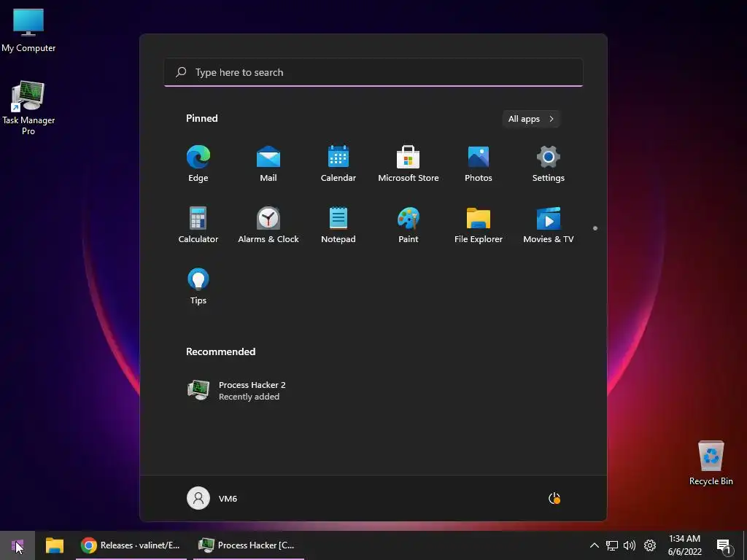This screenshot has width=747, height=560.
Task: Open the Calendar pinned app
Action: (x=338, y=164)
